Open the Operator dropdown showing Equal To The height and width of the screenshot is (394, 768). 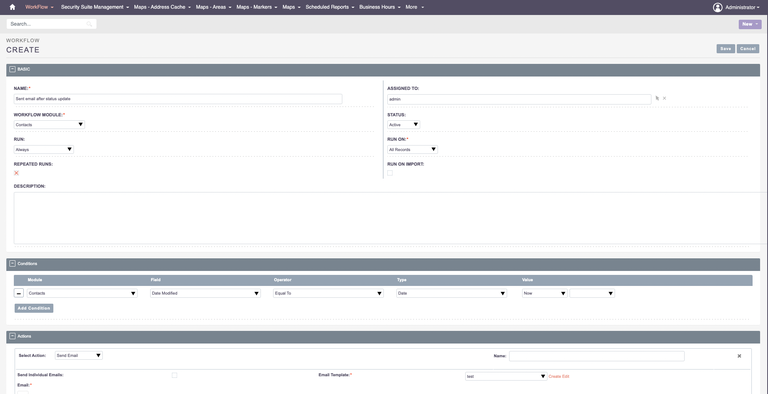[x=329, y=293]
